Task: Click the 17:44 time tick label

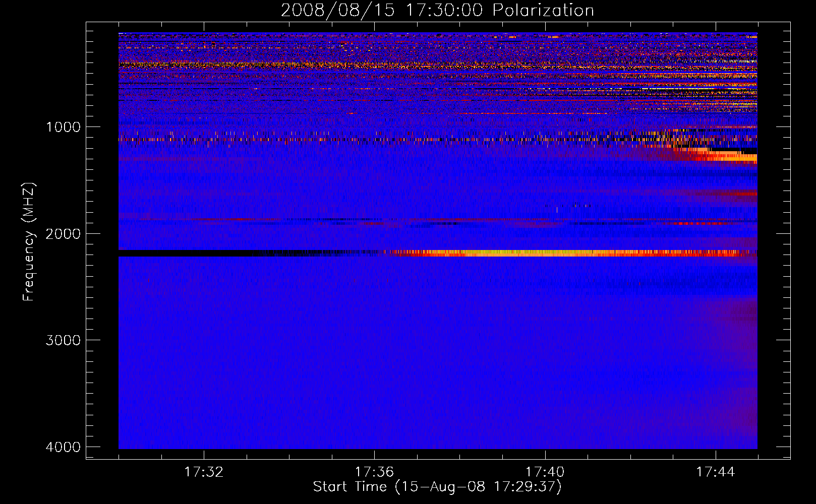Action: pyautogui.click(x=716, y=472)
